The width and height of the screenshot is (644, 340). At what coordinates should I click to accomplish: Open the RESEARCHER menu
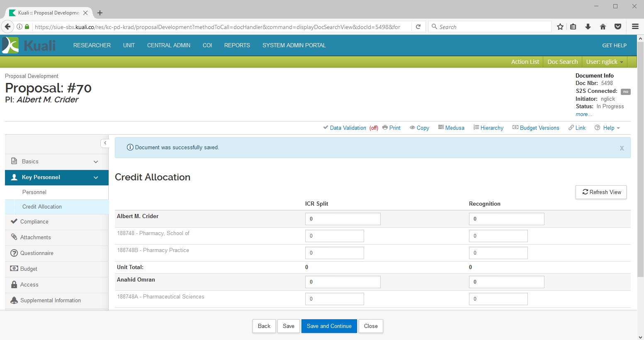point(92,45)
